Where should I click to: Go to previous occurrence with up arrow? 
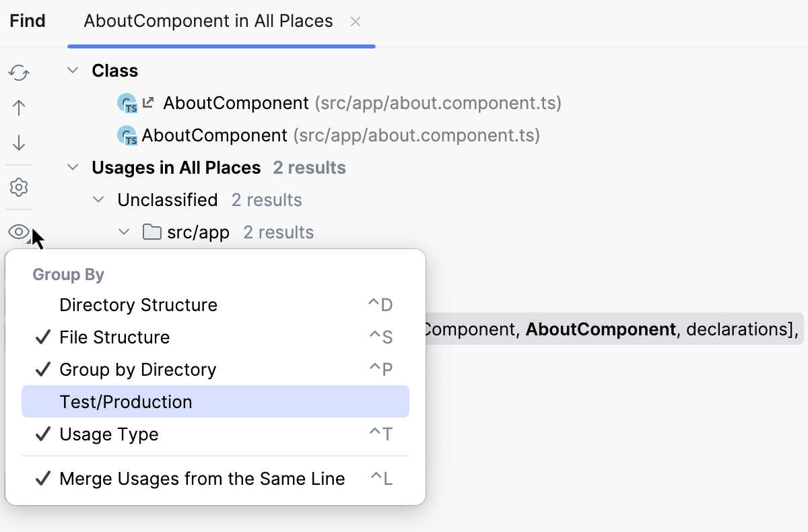click(19, 108)
